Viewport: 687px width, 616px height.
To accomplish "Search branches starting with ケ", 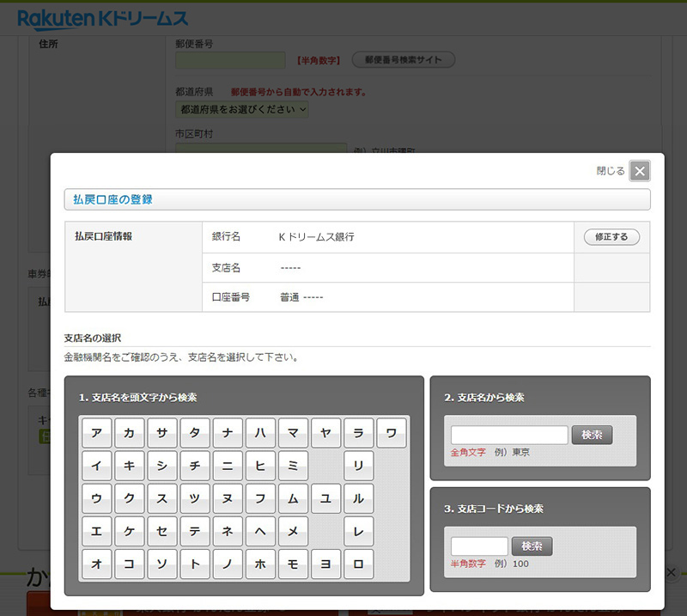I will (x=130, y=532).
